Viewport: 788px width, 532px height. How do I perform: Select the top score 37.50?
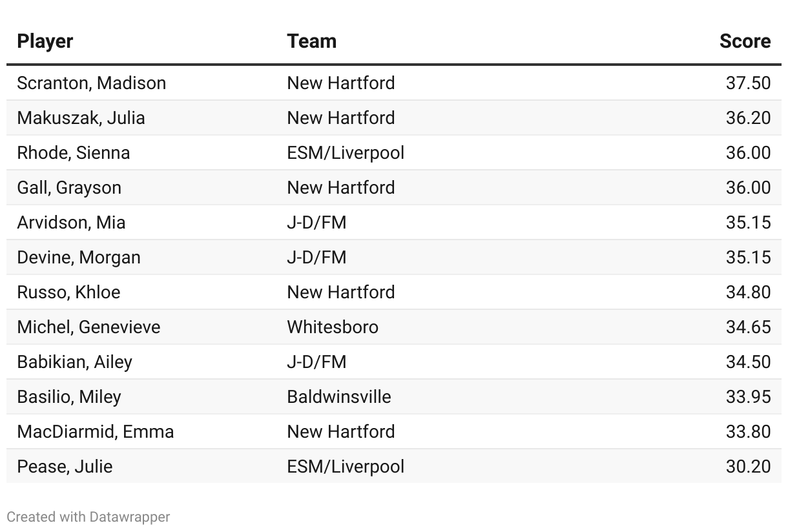pyautogui.click(x=748, y=83)
